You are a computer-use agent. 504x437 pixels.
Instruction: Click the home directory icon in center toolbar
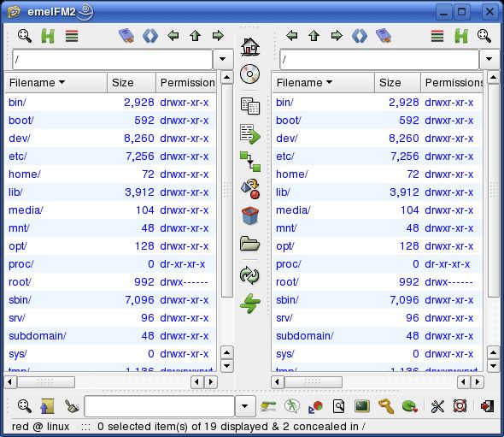[x=250, y=47]
